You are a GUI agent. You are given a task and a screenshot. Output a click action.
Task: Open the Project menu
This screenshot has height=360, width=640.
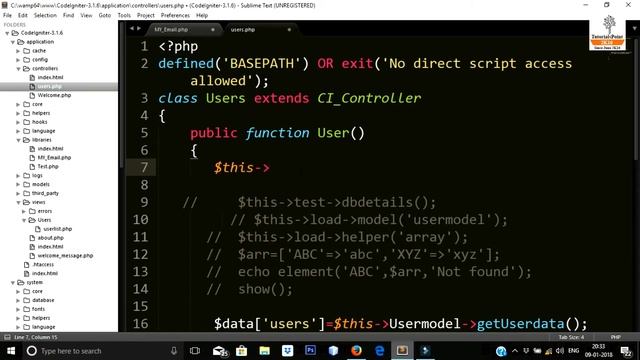[x=146, y=16]
